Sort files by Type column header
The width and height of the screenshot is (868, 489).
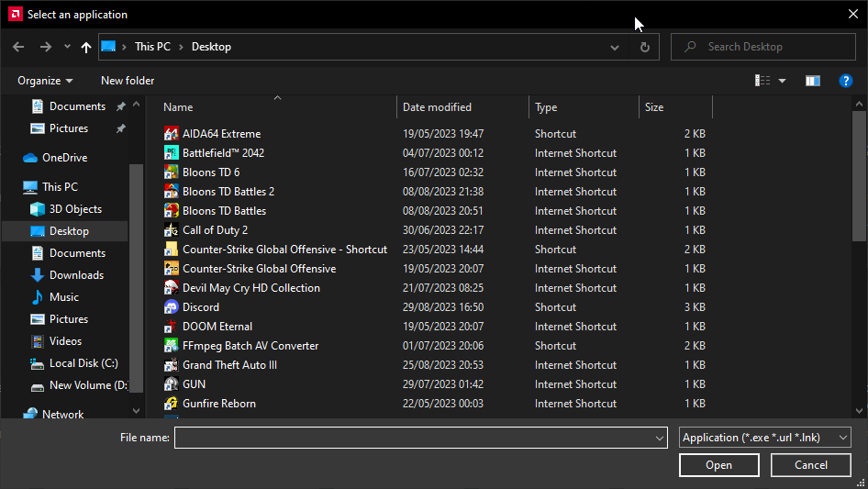tap(547, 107)
